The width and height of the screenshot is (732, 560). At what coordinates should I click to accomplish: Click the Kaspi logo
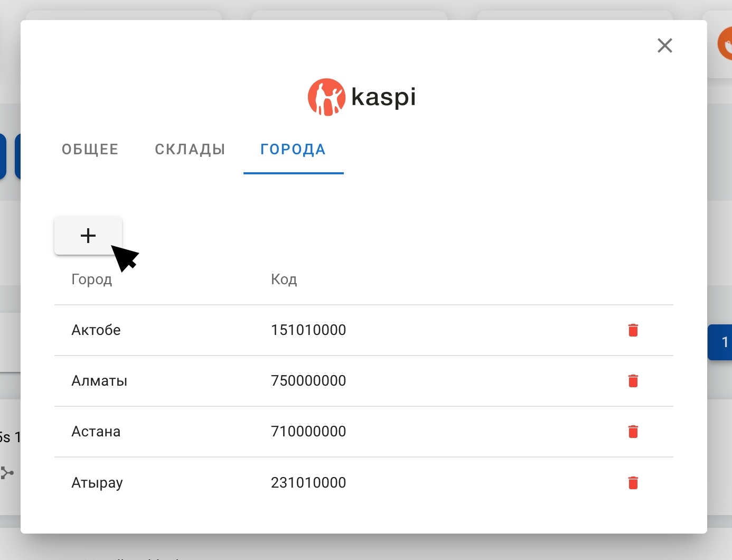pyautogui.click(x=362, y=97)
